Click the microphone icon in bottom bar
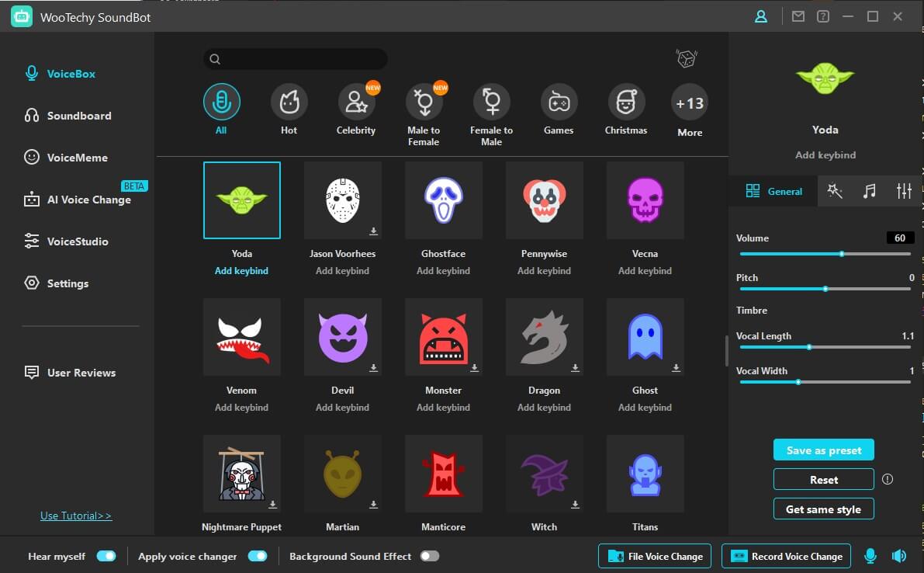The width and height of the screenshot is (924, 573). [870, 556]
